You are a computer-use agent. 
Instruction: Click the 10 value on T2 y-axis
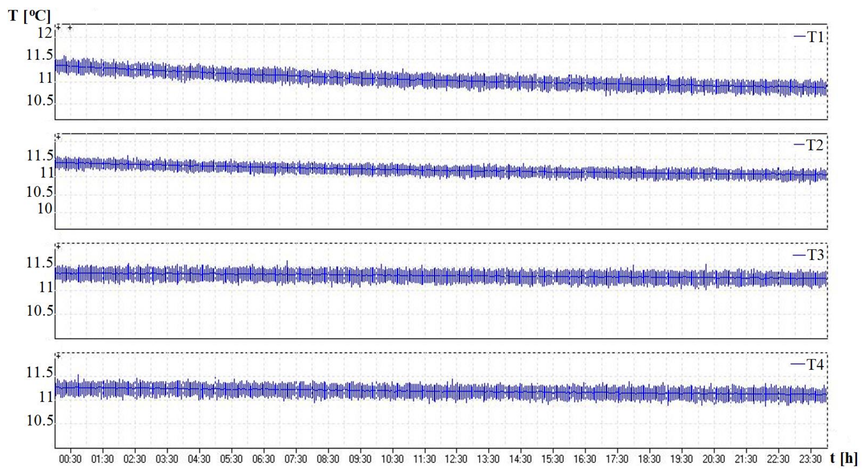point(45,209)
